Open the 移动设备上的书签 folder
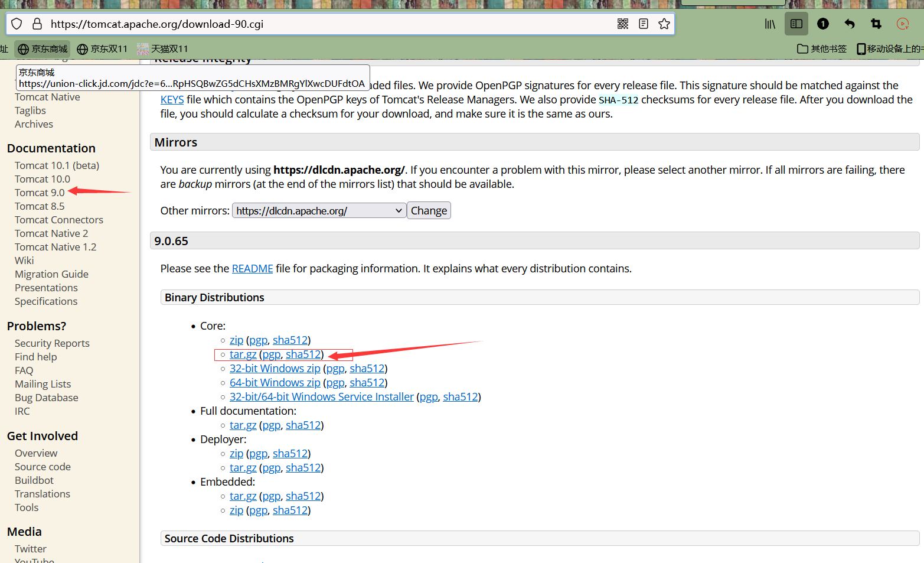This screenshot has height=563, width=924. [890, 48]
